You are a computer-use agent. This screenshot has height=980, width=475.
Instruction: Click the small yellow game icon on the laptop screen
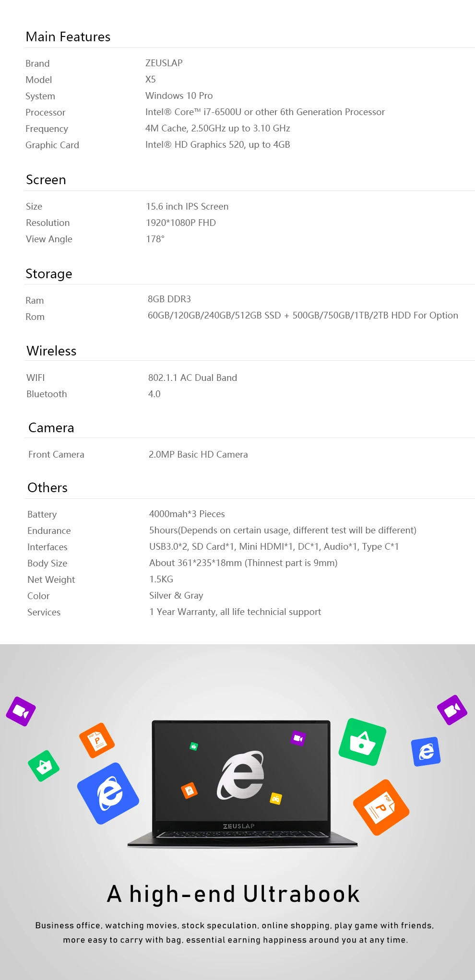276,798
